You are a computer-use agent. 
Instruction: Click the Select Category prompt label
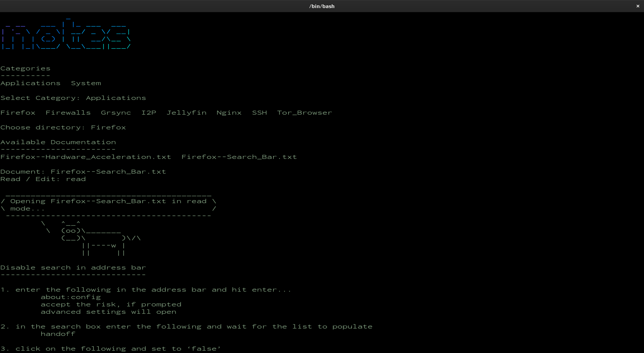40,98
